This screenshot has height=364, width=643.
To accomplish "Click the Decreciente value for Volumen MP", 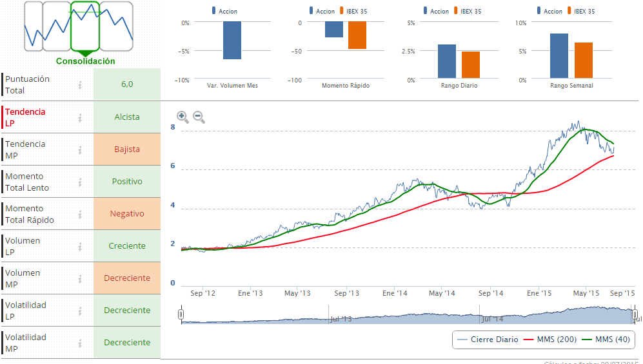I will (127, 278).
